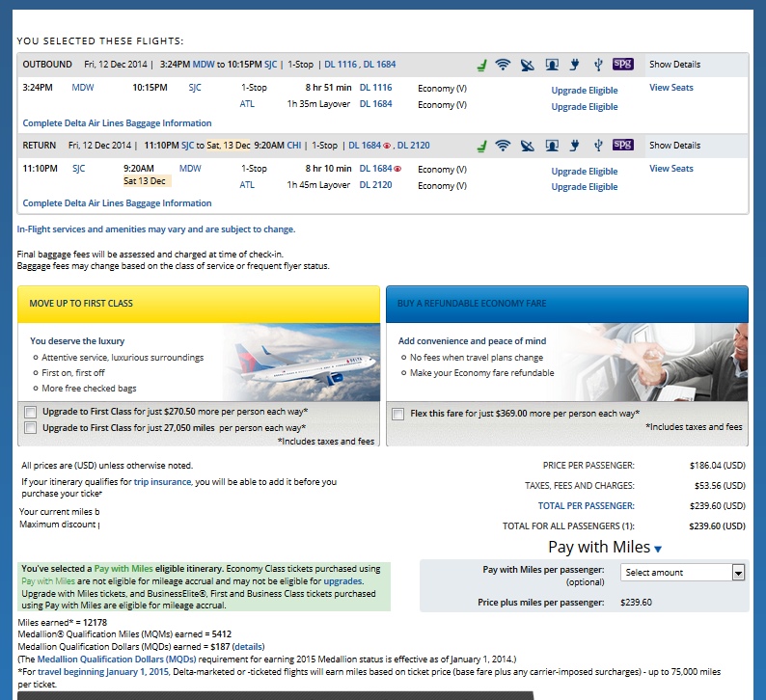Click the power outlet icon on the return flight

576,146
